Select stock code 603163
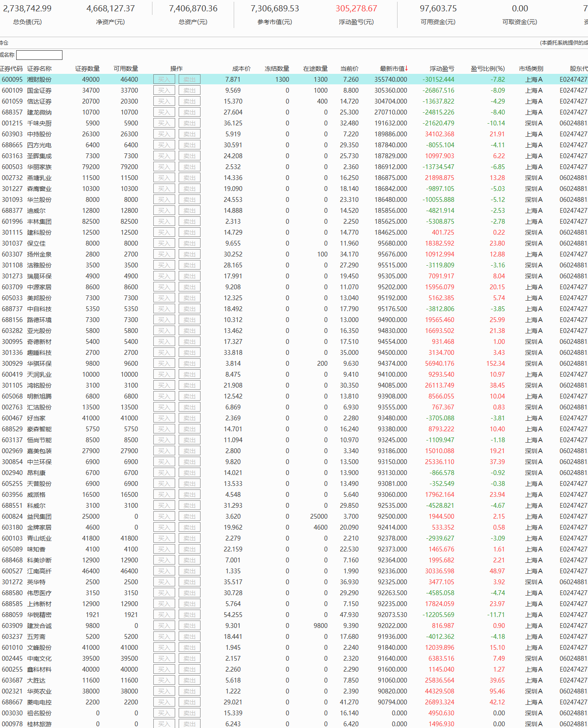 (12, 156)
